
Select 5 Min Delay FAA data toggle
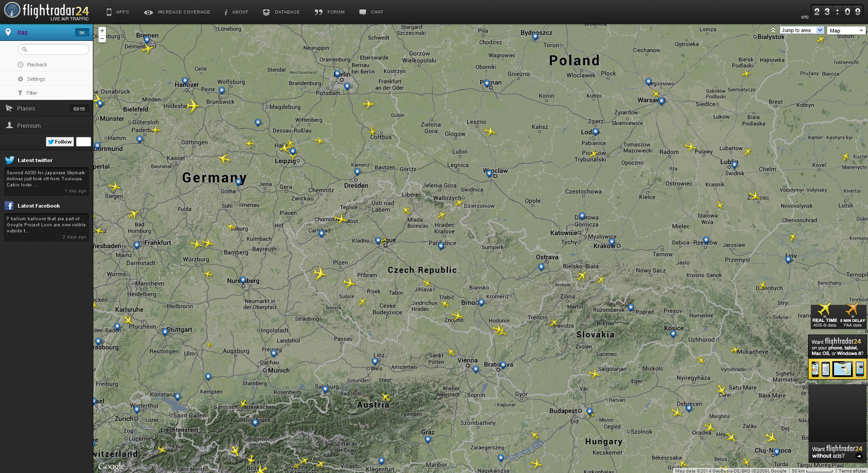[852, 316]
